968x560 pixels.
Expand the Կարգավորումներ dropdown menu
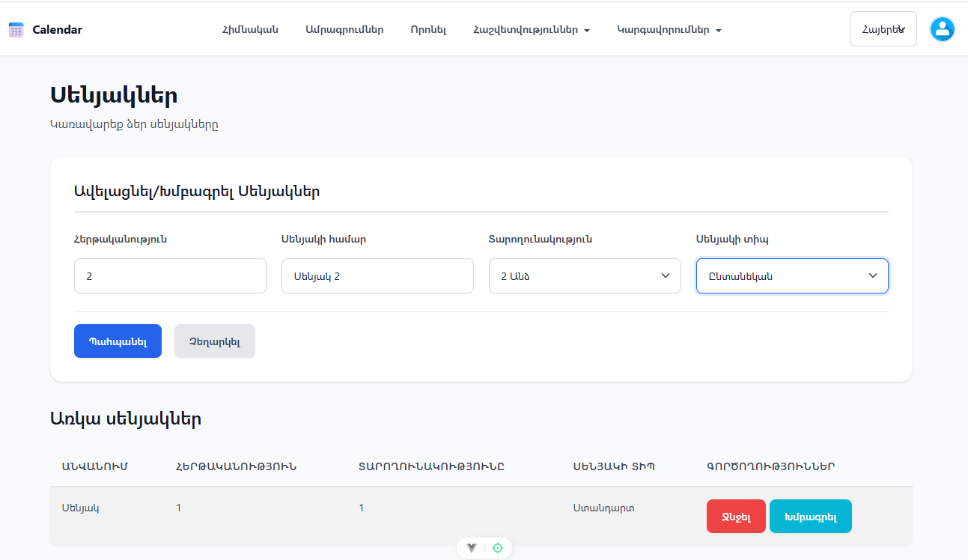click(669, 30)
